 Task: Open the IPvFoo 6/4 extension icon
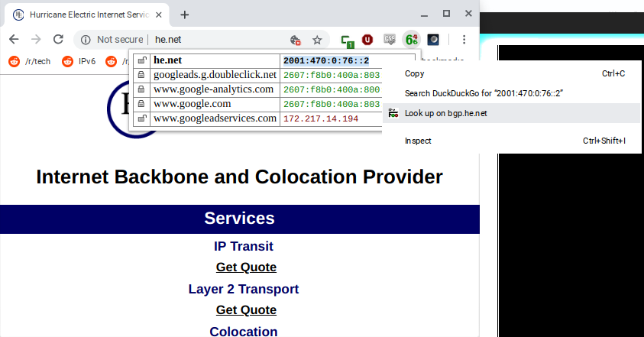(x=411, y=40)
